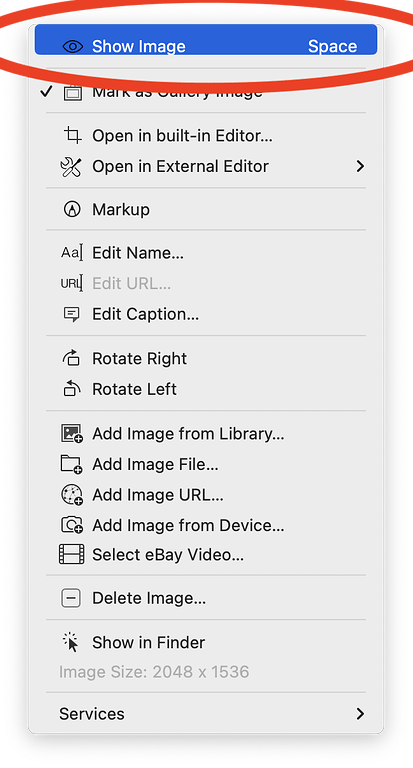Viewport: 413px width, 768px height.
Task: Click the Add Image from Library picture icon
Action: [72, 434]
